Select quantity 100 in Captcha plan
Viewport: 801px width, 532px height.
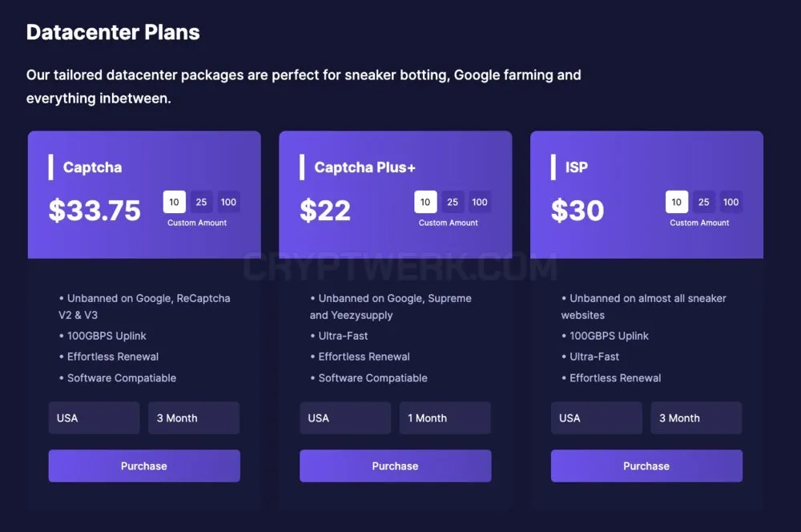pyautogui.click(x=228, y=202)
